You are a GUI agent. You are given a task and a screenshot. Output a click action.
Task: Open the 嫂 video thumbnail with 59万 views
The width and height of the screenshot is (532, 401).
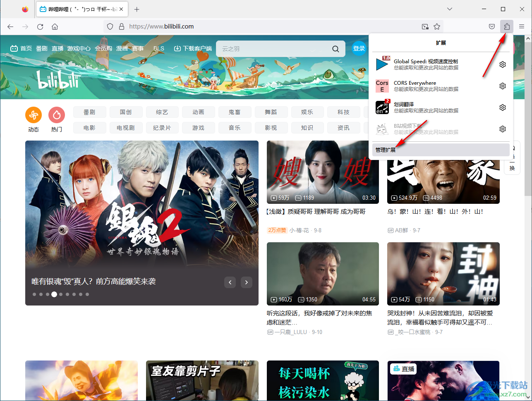[x=323, y=172]
